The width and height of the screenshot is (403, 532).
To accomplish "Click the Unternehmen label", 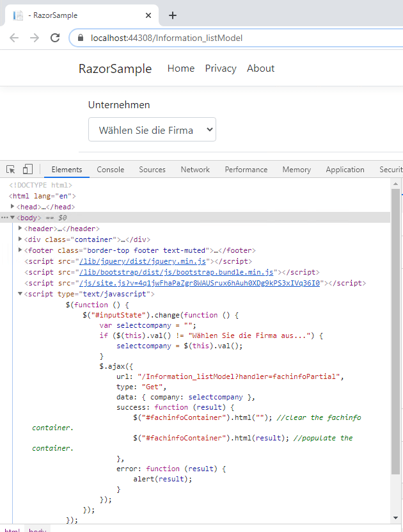I will coord(119,105).
